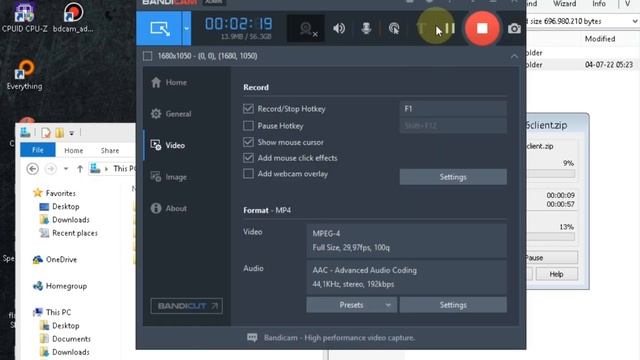Image resolution: width=640 pixels, height=360 pixels.
Task: Uncheck Show mouse cursor
Action: [x=248, y=142]
